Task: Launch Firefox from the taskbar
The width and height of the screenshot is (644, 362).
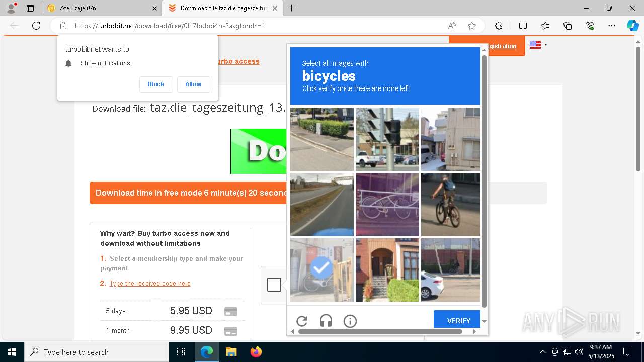Action: 256,352
